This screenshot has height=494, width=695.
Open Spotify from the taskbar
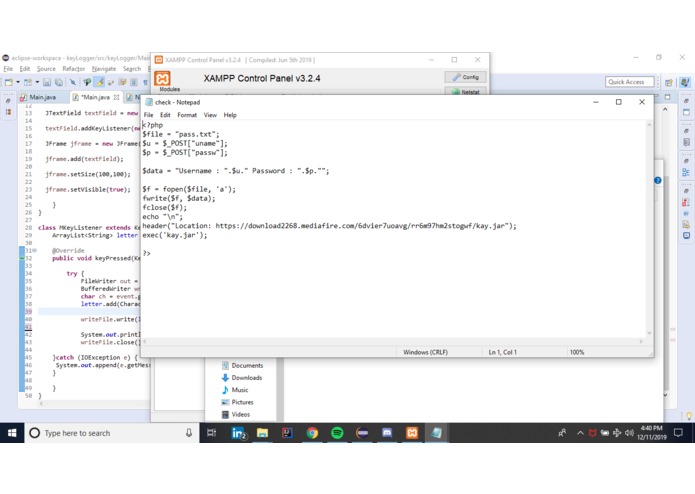[337, 433]
